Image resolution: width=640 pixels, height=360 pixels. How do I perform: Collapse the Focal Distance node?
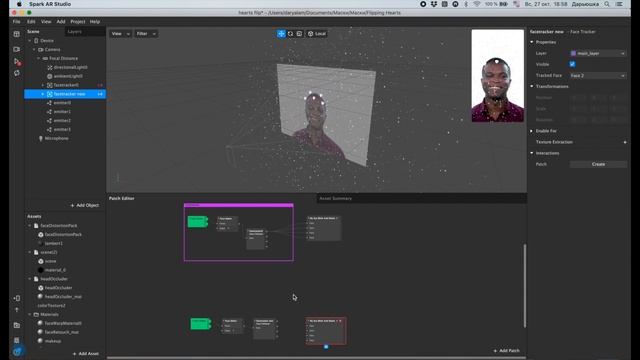point(38,59)
